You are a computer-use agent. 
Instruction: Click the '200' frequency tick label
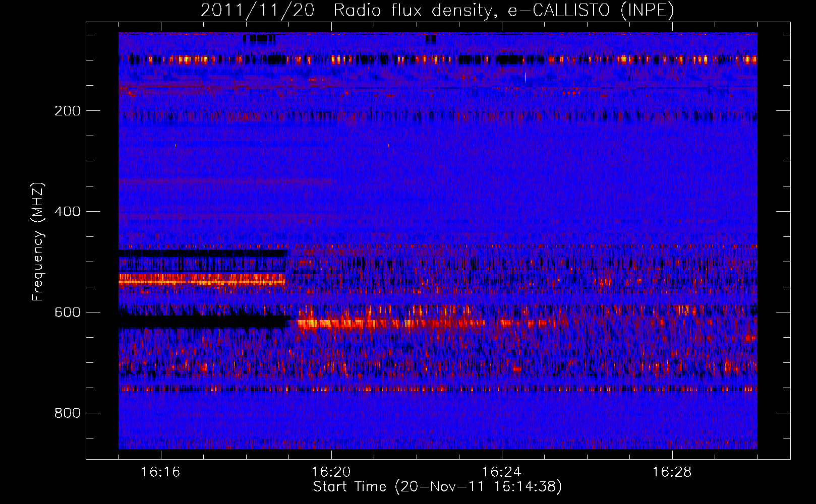(x=68, y=111)
